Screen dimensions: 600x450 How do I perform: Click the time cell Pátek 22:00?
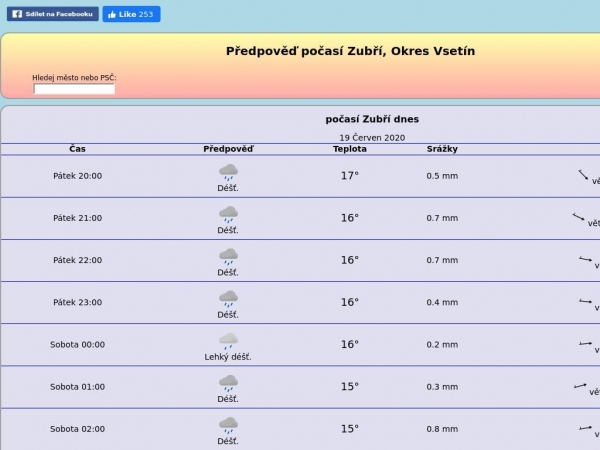click(x=77, y=260)
